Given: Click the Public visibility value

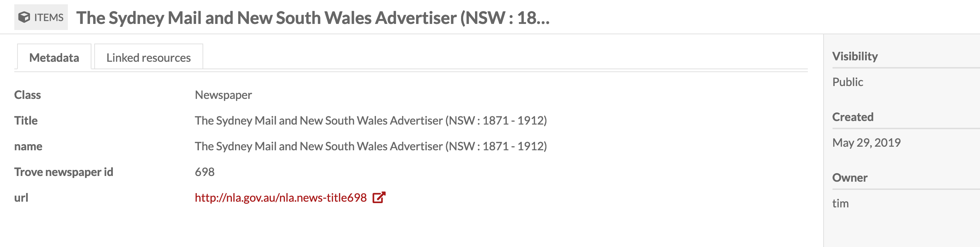Looking at the screenshot, I should pos(847,82).
